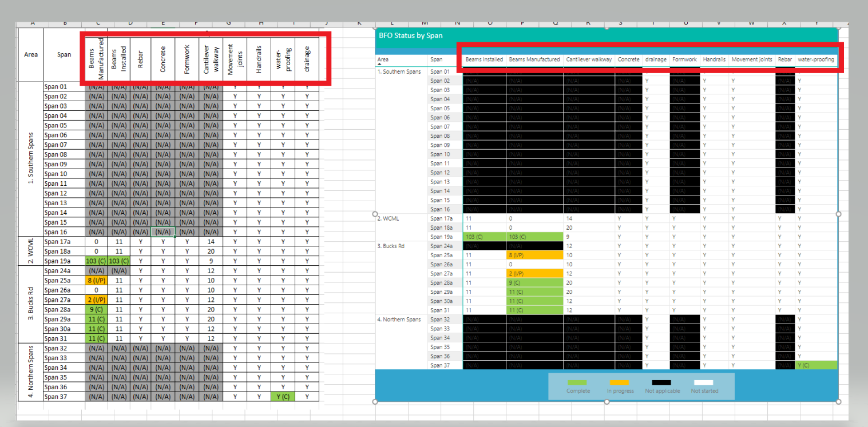Select "2. WCML" area in BFO Status table
This screenshot has height=427, width=868.
[389, 218]
